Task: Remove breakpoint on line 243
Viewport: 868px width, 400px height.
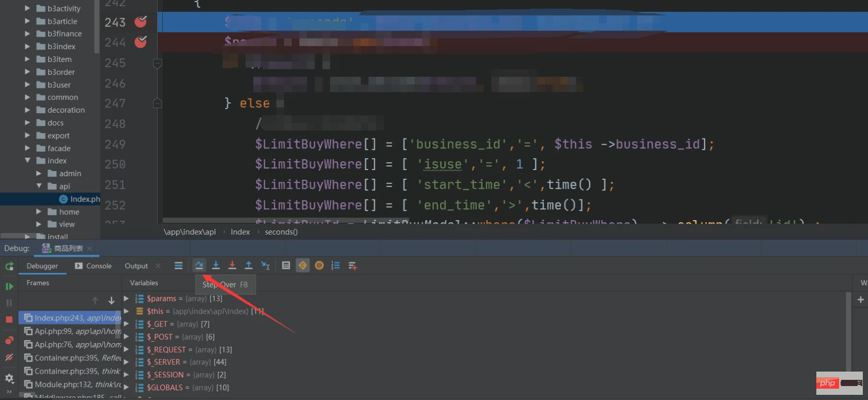Action: point(141,22)
